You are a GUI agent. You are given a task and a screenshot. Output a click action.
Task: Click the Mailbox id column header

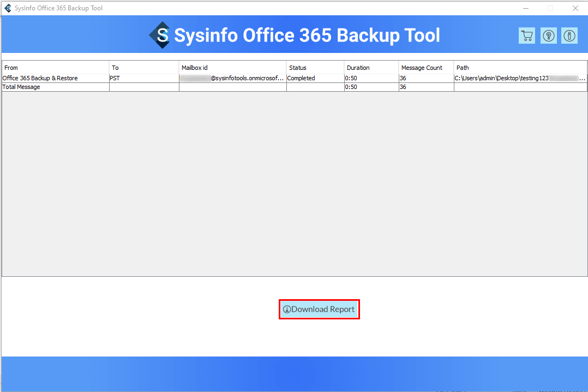click(232, 68)
